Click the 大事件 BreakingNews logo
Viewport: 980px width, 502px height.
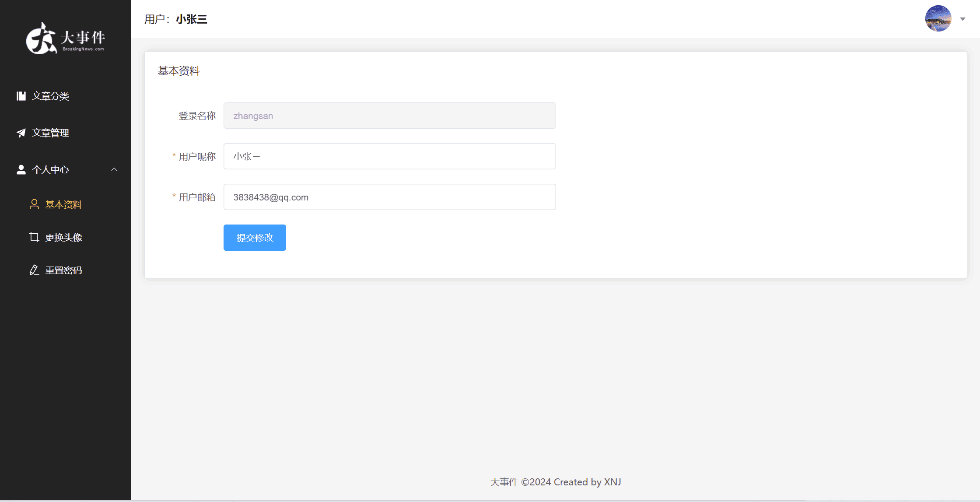66,39
